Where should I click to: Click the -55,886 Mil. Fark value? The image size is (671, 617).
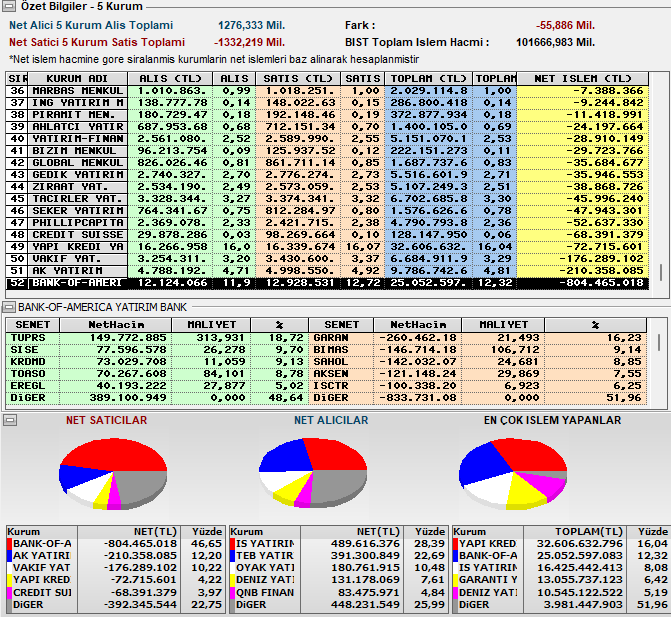(x=565, y=25)
